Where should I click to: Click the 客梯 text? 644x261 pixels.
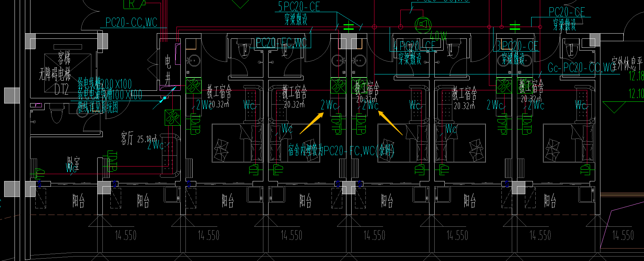coord(64,58)
